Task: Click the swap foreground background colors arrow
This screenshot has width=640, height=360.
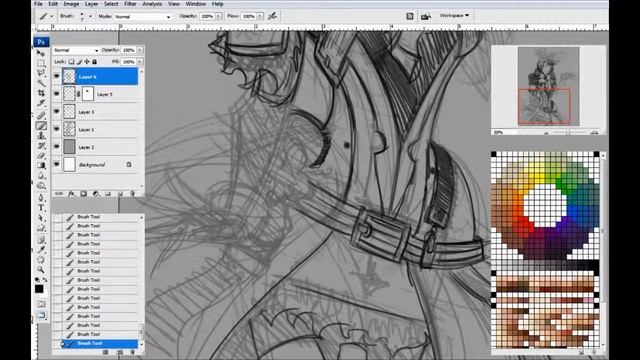Action: tap(45, 280)
